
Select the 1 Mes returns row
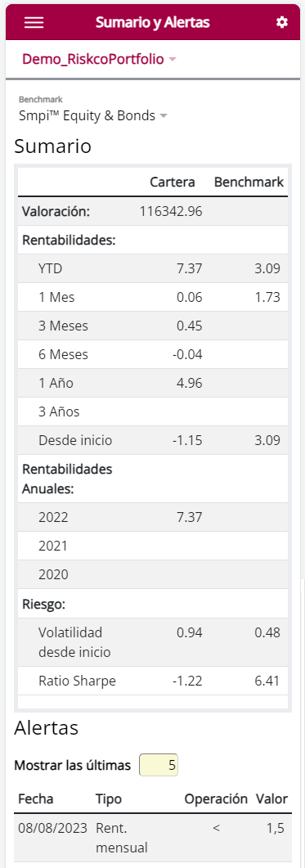click(x=153, y=297)
